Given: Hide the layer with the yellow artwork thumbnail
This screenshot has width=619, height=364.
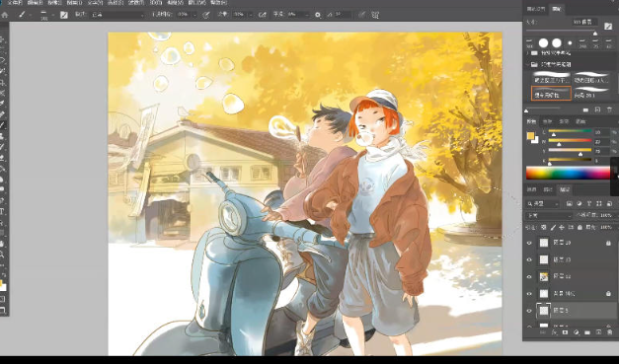Looking at the screenshot, I should click(529, 277).
